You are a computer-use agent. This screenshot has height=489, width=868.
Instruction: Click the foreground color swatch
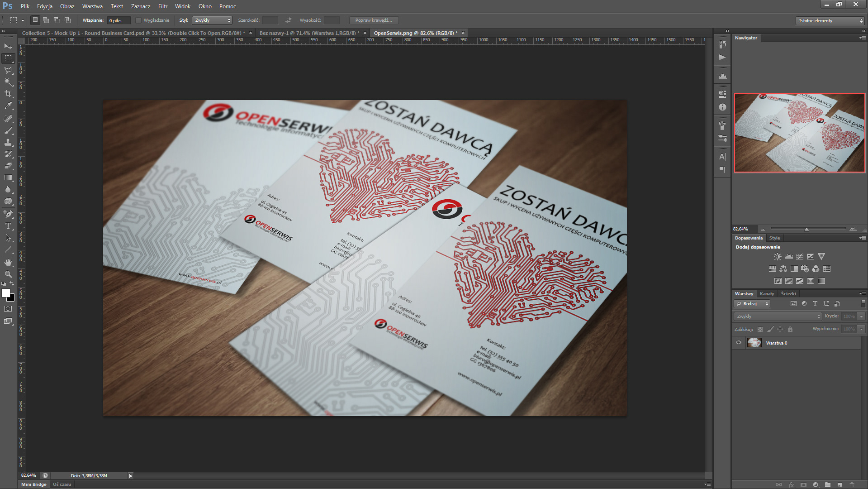[x=6, y=293]
